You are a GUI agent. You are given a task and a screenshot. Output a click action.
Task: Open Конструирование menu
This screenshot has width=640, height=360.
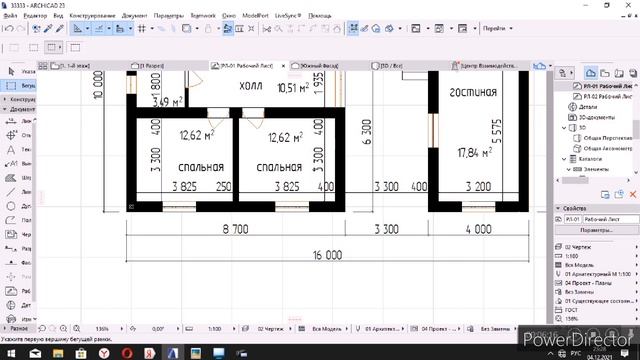click(92, 16)
